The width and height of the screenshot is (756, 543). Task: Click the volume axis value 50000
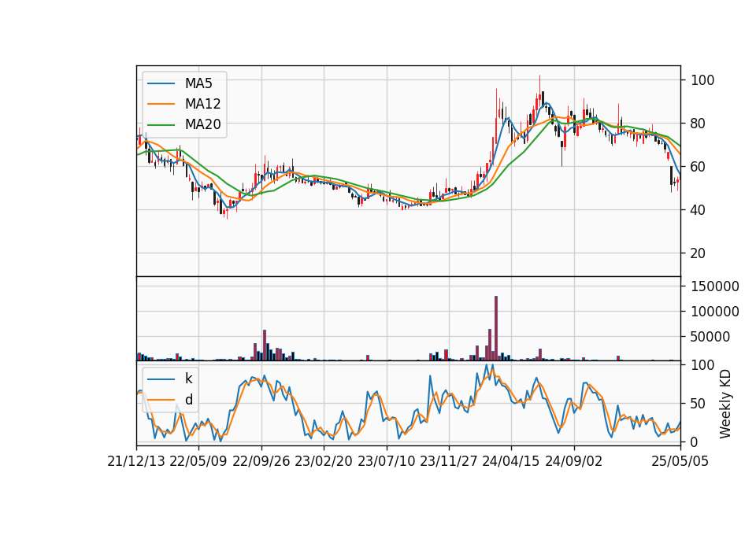click(710, 337)
